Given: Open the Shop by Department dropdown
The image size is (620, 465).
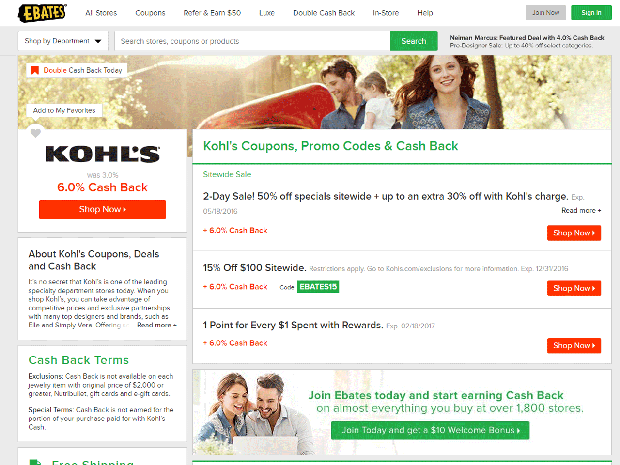Looking at the screenshot, I should point(63,41).
